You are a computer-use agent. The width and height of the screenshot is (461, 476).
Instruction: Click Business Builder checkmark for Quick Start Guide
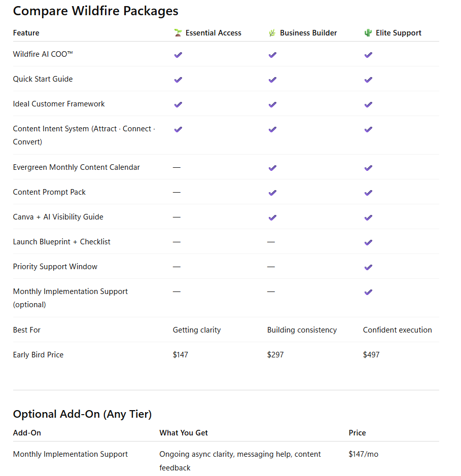tap(272, 80)
